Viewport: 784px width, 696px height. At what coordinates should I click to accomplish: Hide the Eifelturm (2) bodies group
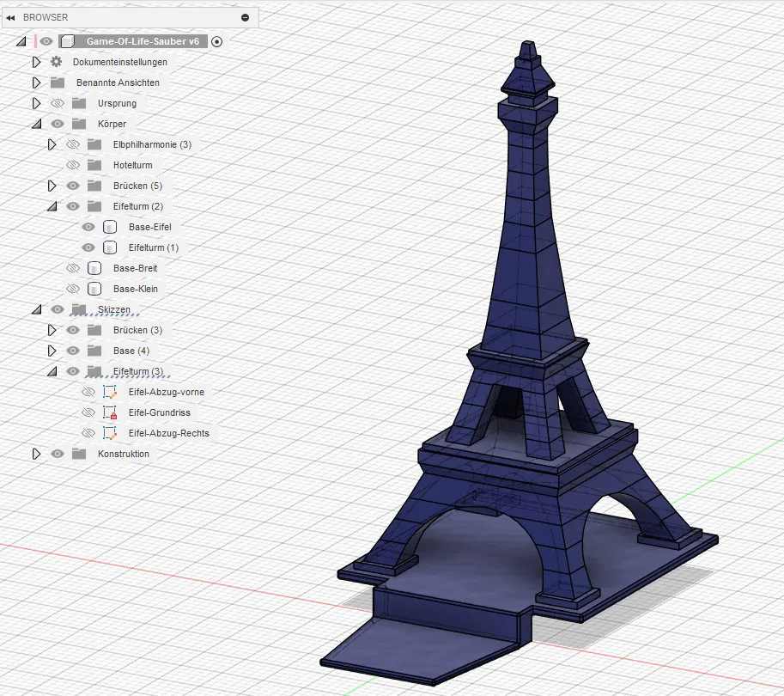click(x=73, y=206)
